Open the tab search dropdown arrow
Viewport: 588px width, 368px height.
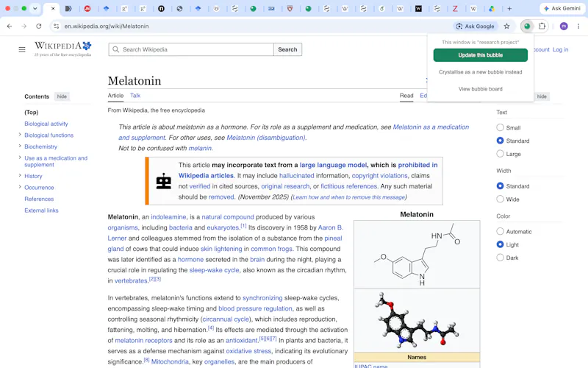click(35, 8)
